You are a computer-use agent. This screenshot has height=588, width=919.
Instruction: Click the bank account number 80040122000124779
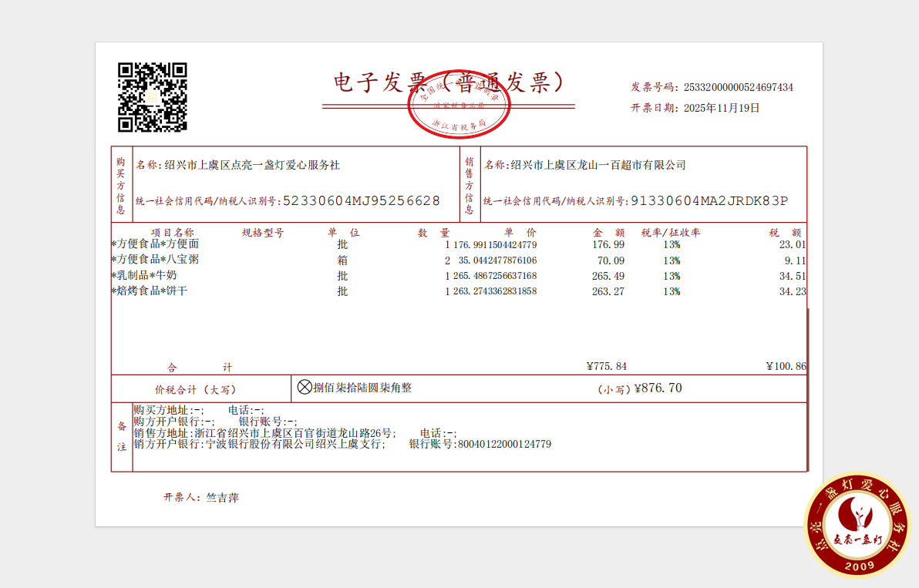503,445
